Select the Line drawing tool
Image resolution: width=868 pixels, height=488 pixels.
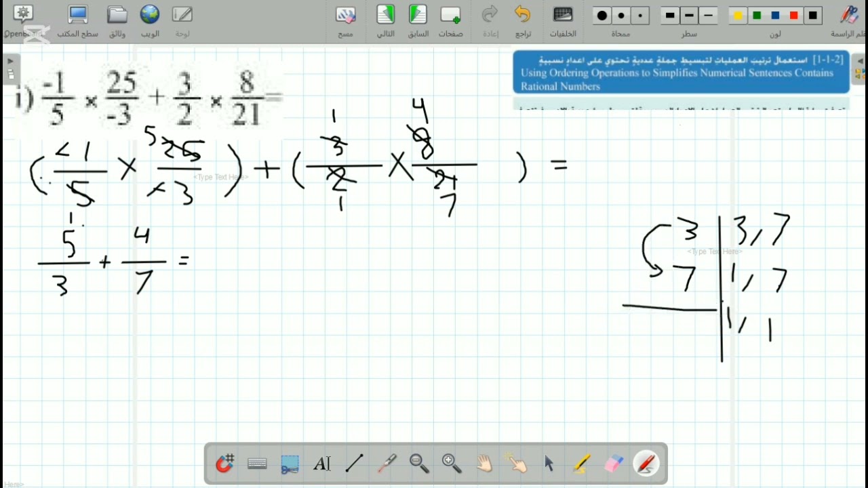[x=355, y=464]
